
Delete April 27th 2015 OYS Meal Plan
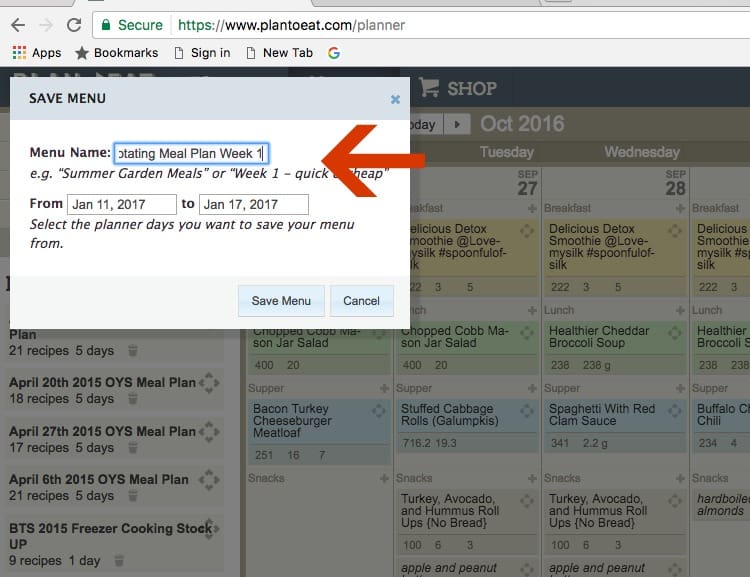[x=133, y=448]
